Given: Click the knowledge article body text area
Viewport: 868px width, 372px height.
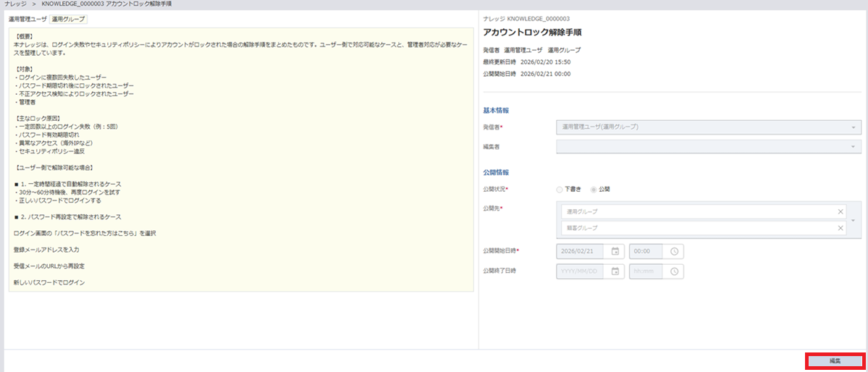Looking at the screenshot, I should click(241, 159).
